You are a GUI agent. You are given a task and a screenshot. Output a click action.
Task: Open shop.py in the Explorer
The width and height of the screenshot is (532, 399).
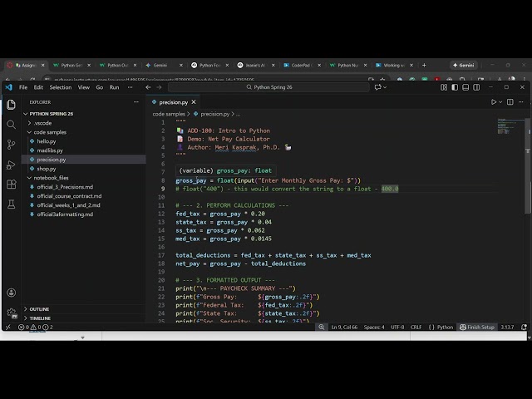tap(47, 169)
